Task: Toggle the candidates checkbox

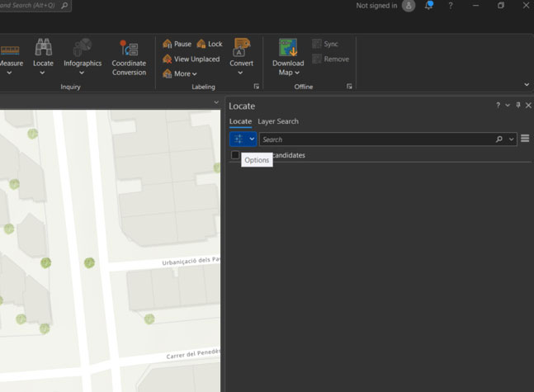Action: (x=235, y=155)
